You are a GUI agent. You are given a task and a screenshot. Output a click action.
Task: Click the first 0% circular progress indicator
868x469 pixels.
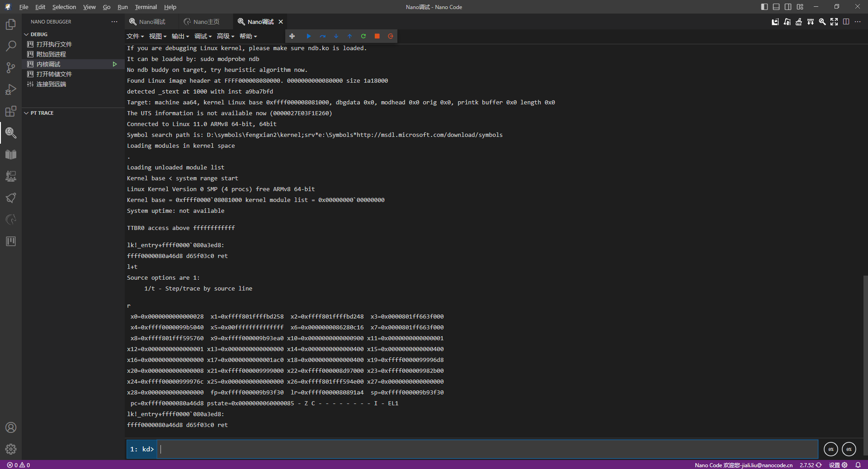(831, 449)
